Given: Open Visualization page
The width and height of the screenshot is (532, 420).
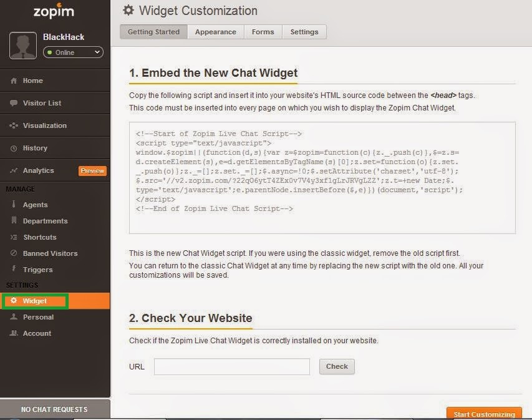Looking at the screenshot, I should pyautogui.click(x=55, y=125).
